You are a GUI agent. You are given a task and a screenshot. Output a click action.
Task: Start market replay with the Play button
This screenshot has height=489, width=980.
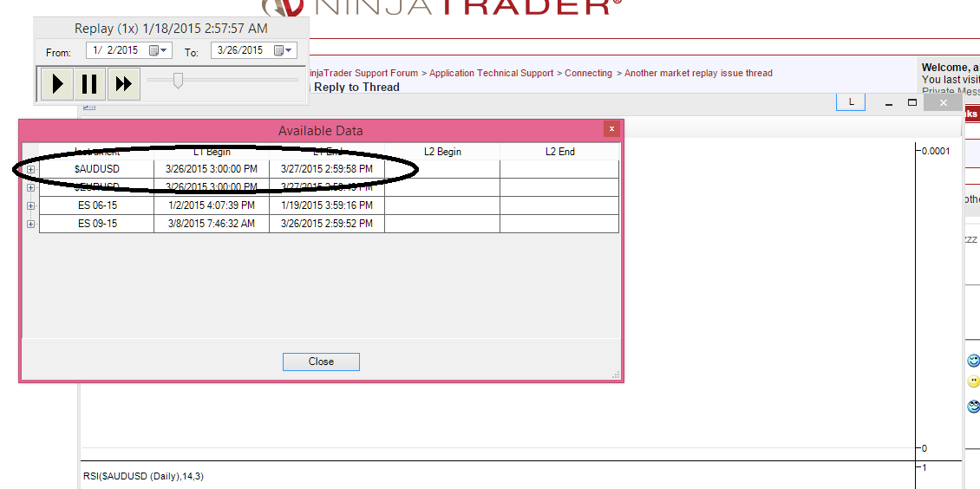click(x=57, y=84)
